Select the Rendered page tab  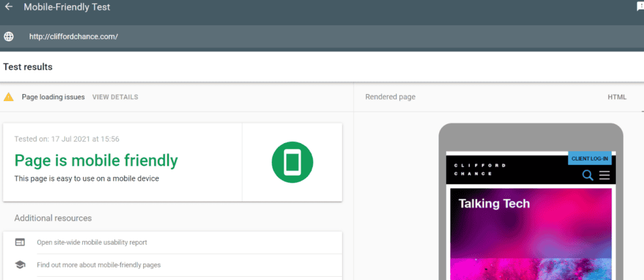(390, 97)
